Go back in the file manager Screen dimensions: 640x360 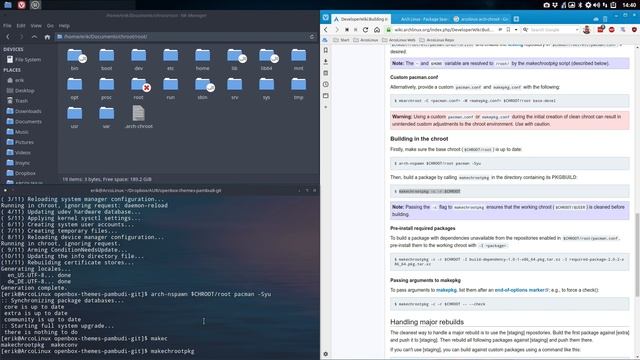click(x=8, y=37)
